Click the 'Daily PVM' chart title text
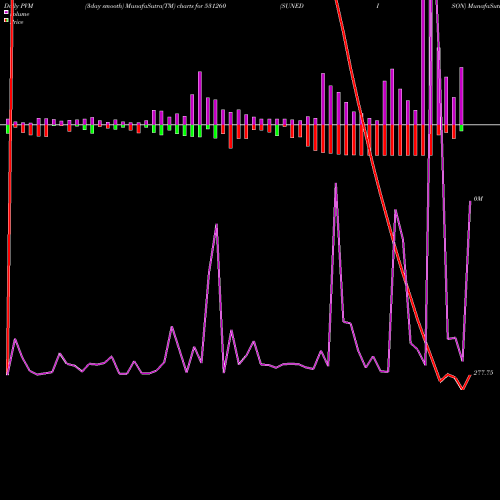Image resolution: width=500 pixels, height=500 pixels. point(19,6)
